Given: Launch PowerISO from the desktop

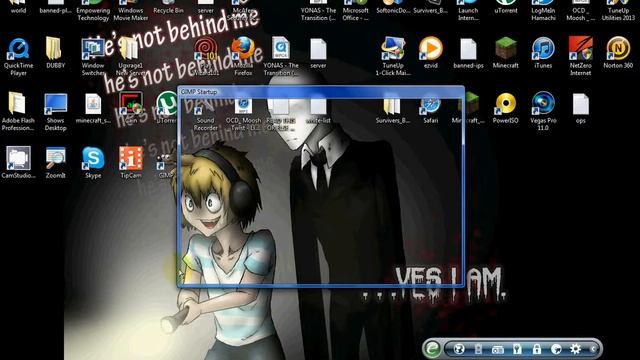Looking at the screenshot, I should tap(506, 104).
